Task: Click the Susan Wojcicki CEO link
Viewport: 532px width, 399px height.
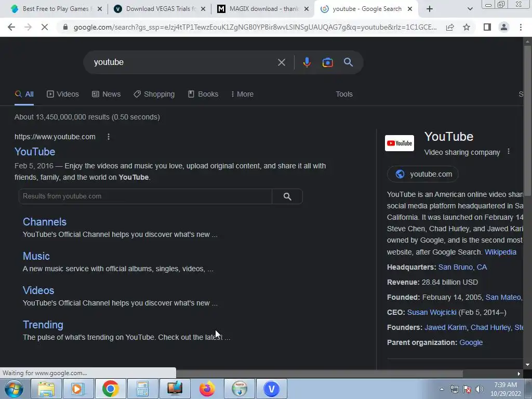Action: coord(432,312)
